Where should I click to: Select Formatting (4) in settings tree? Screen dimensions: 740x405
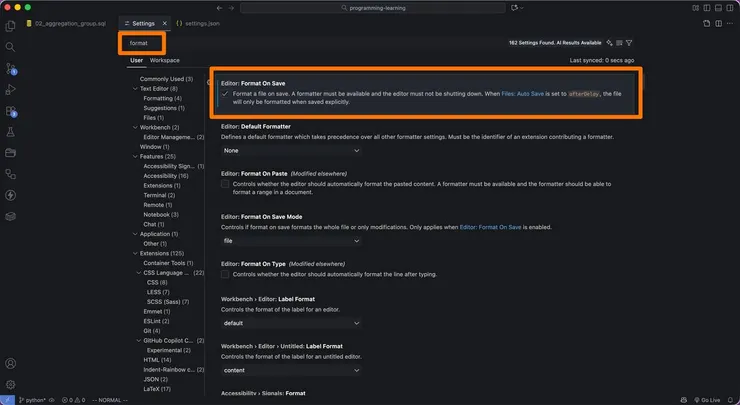162,99
